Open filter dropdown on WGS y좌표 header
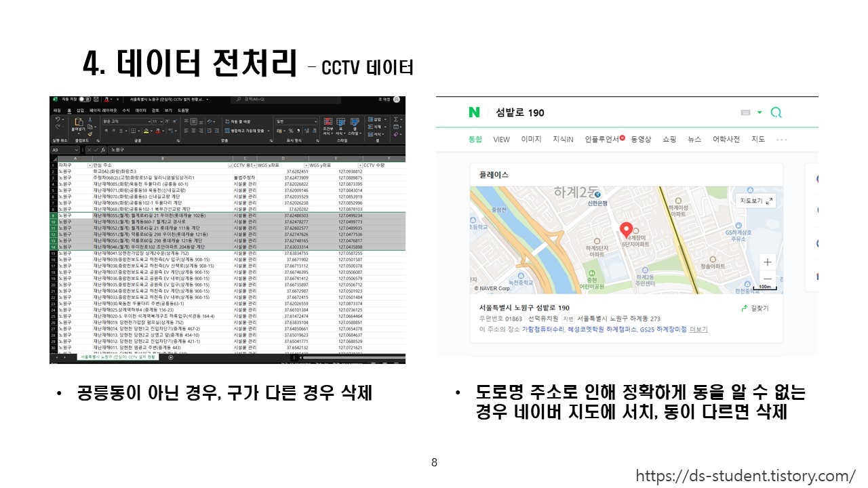 coord(360,165)
